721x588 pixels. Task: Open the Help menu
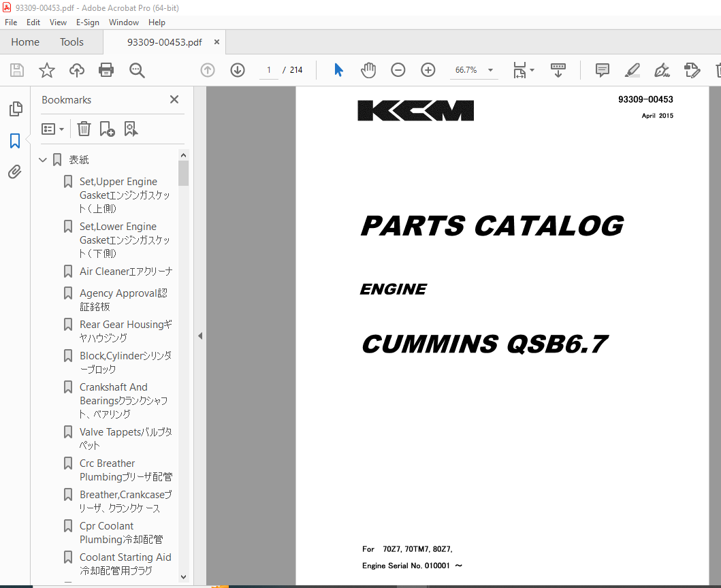(x=157, y=22)
